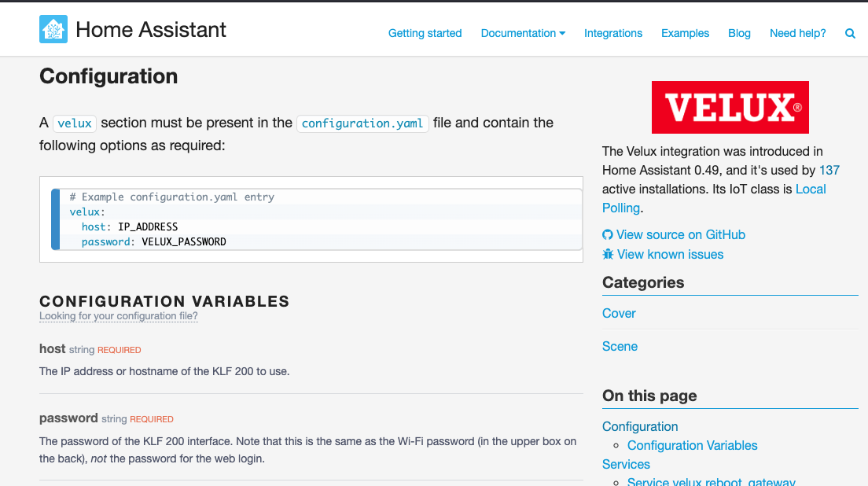Select the Integrations navigation item
Image resolution: width=868 pixels, height=486 pixels.
(613, 33)
